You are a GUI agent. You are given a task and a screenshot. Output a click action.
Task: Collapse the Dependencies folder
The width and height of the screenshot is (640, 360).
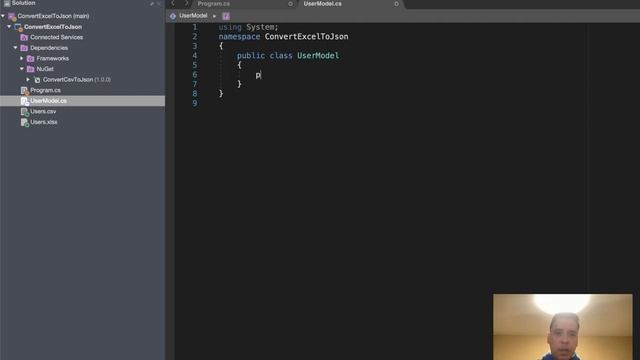point(16,48)
